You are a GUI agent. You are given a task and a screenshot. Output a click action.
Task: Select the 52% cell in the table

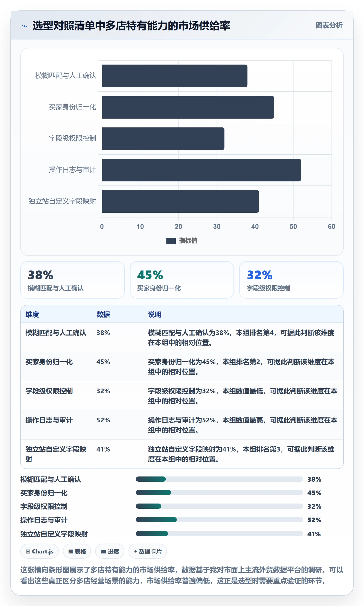click(103, 420)
